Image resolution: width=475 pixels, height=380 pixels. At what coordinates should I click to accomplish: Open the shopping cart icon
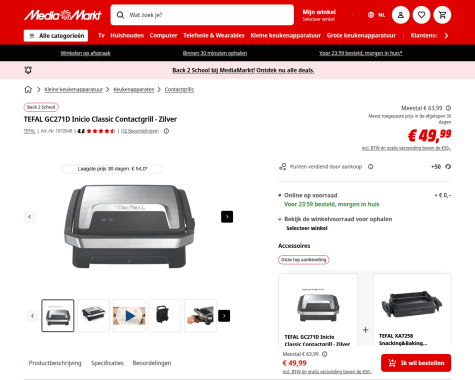[x=442, y=15]
